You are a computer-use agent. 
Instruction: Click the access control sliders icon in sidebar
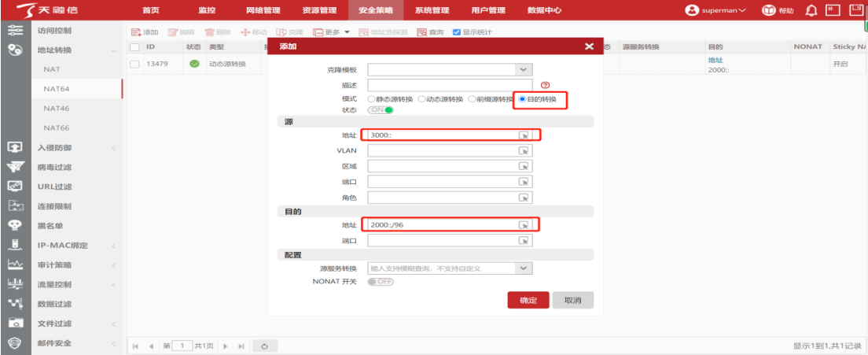pos(15,30)
